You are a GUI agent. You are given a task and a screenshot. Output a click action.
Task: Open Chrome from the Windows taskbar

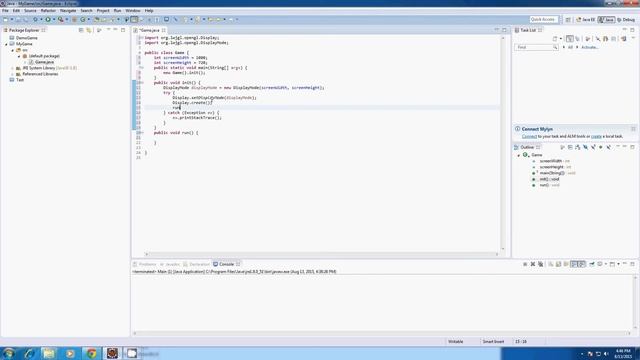pos(91,353)
